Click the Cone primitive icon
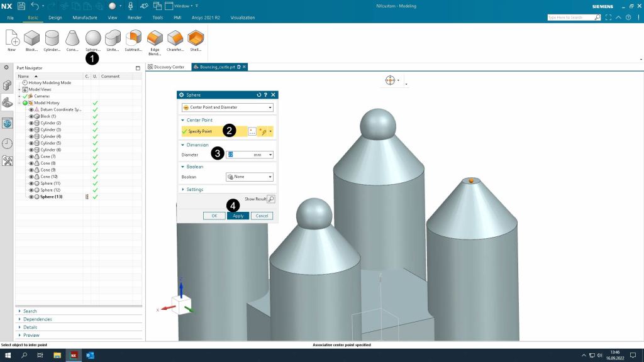 72,38
